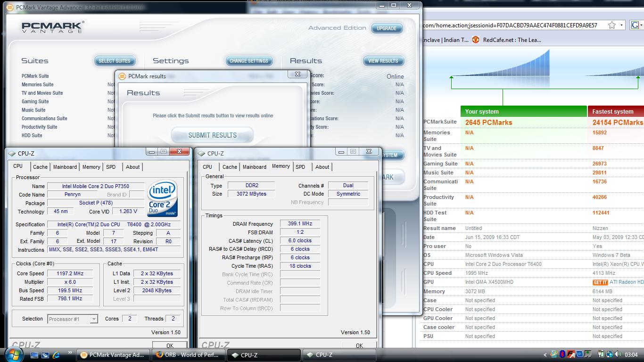This screenshot has width=644, height=362.
Task: Click the RedCafe bookmark favicon
Action: (x=476, y=40)
